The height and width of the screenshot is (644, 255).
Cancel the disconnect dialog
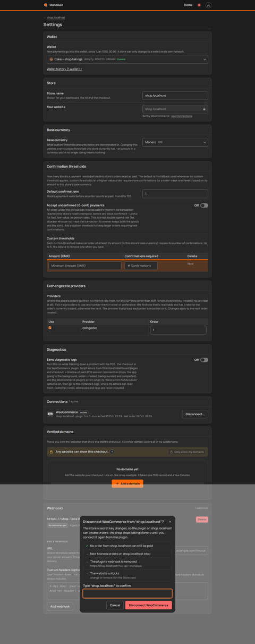coord(115,605)
